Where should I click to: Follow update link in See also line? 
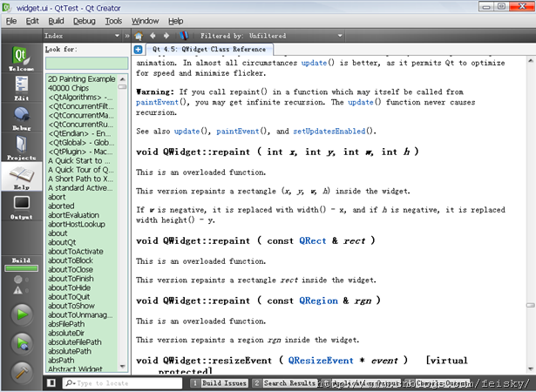187,132
